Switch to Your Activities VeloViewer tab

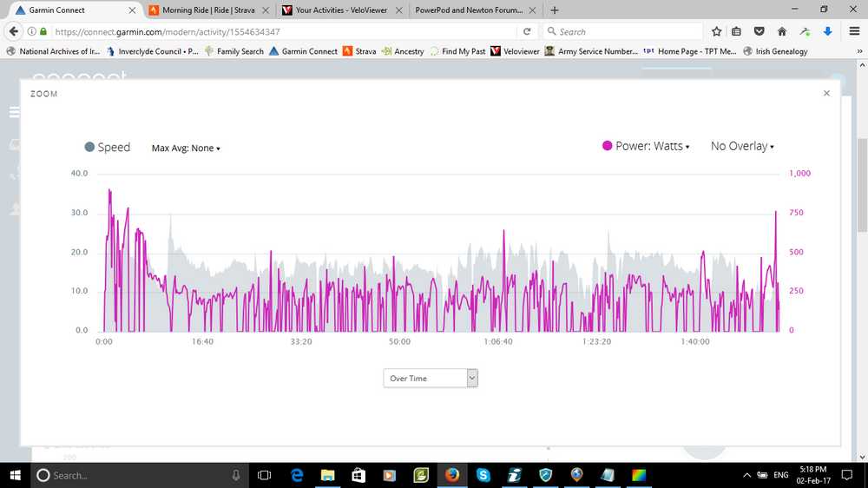pos(341,10)
